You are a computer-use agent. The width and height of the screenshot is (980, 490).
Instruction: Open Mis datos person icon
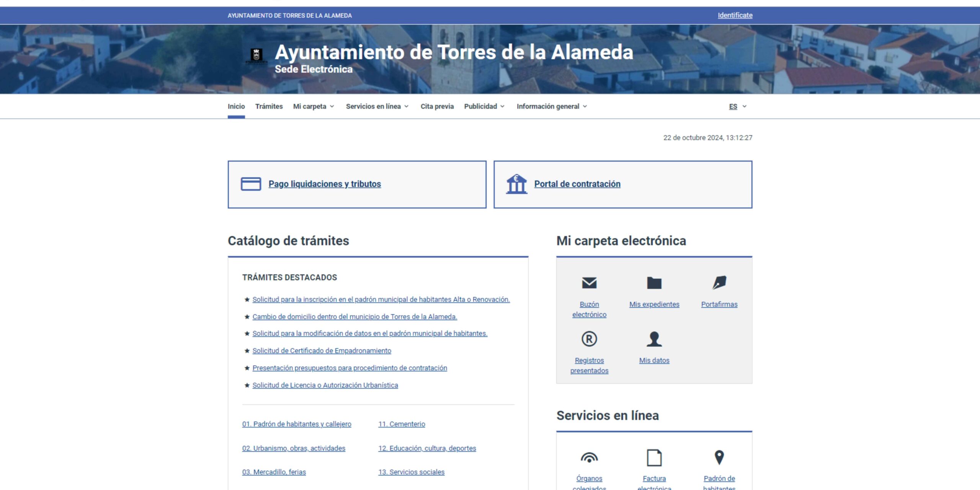tap(654, 339)
